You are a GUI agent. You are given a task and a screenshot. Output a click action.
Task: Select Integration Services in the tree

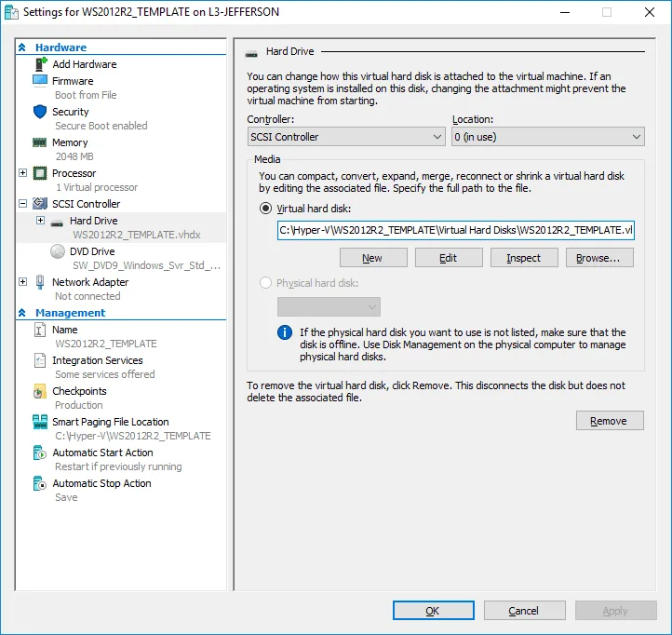[98, 360]
